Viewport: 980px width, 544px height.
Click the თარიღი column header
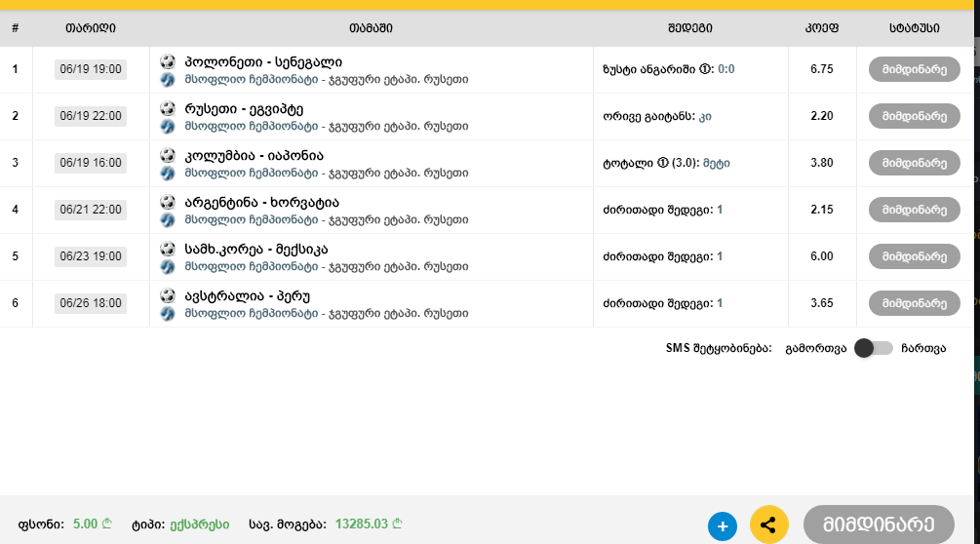point(91,28)
